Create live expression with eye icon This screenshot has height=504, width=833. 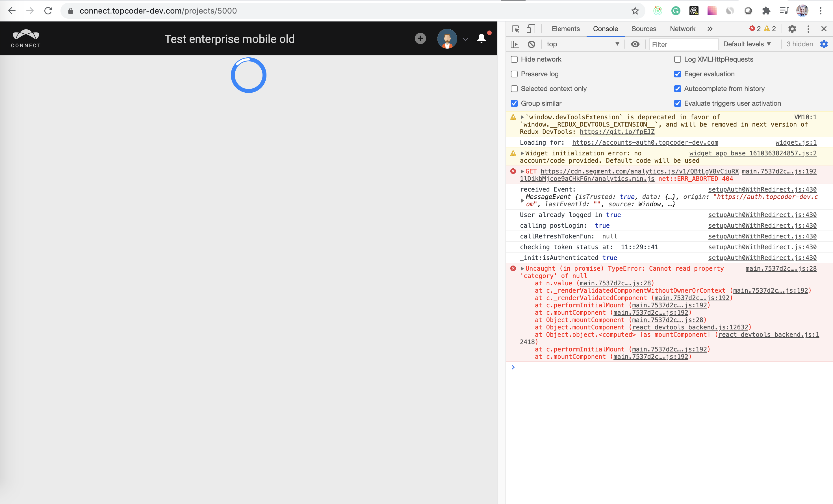[x=635, y=44]
